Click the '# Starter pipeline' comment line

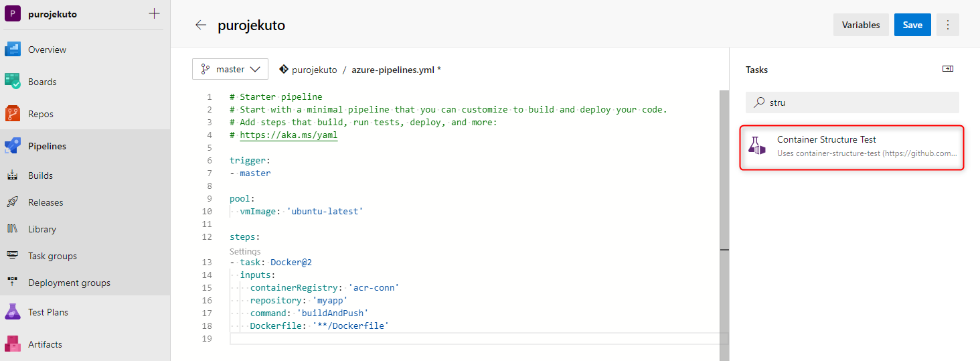276,96
